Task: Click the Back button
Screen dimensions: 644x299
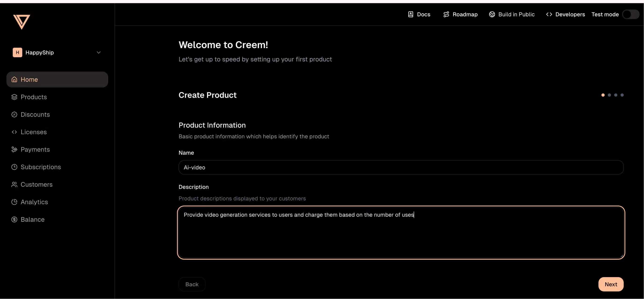Action: 192,285
